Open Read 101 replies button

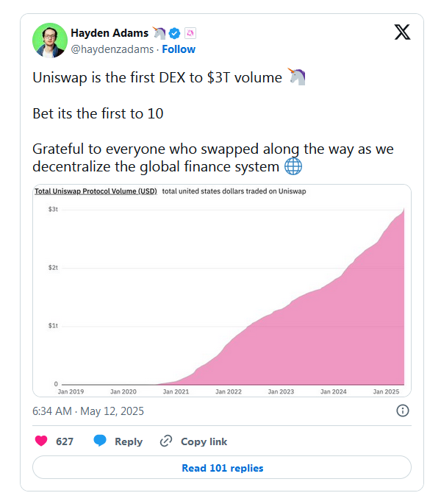222,467
